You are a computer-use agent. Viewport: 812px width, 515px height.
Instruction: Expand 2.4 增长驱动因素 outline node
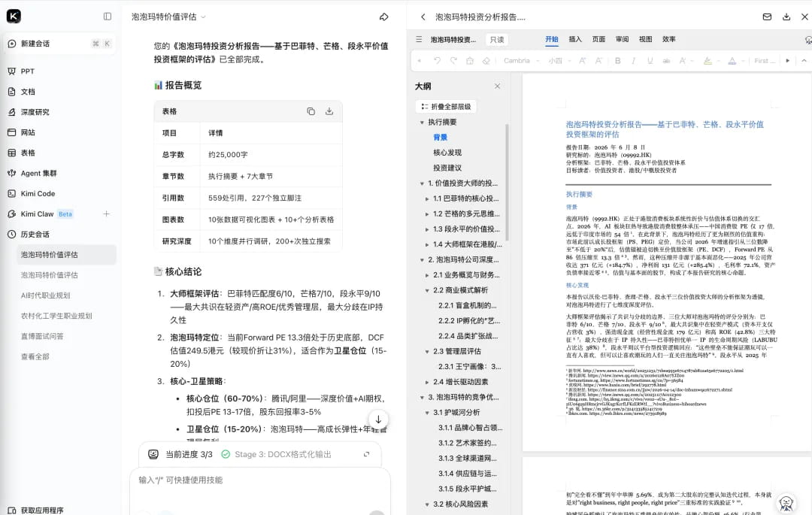tap(427, 382)
